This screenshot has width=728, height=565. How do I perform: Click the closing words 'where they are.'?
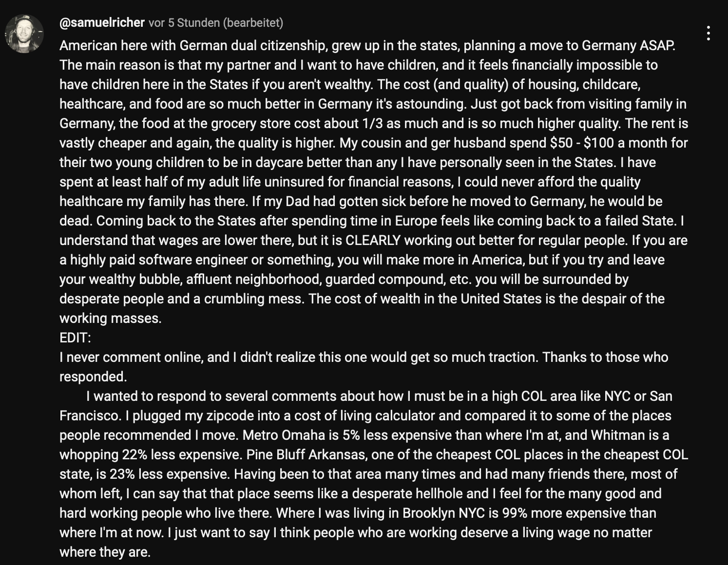click(x=105, y=552)
